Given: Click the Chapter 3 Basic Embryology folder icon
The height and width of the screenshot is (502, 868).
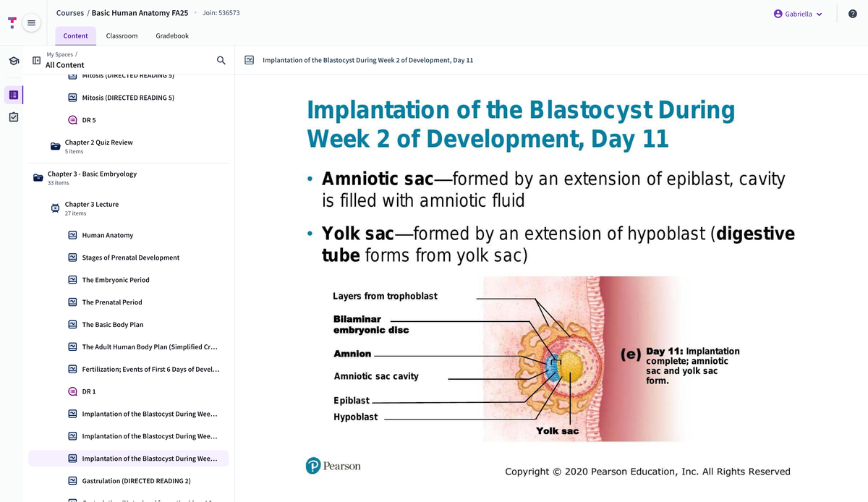Looking at the screenshot, I should 38,178.
